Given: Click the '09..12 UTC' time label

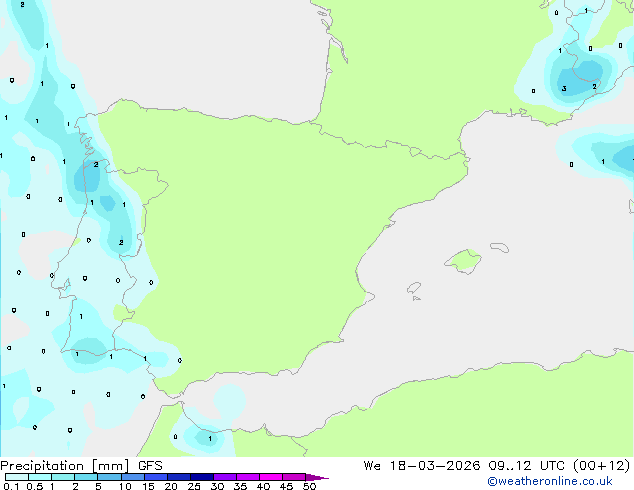Looking at the screenshot, I should pos(526,466).
